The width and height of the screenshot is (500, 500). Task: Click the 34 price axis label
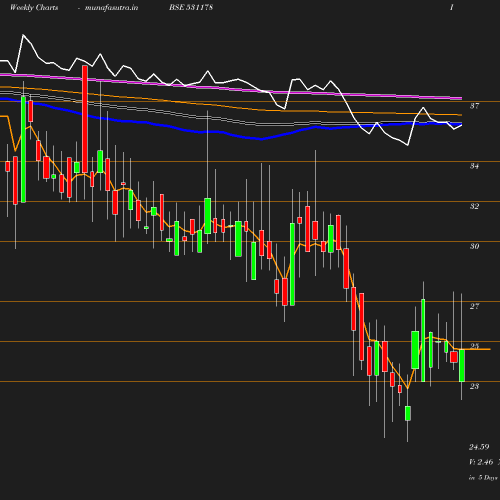tap(474, 166)
